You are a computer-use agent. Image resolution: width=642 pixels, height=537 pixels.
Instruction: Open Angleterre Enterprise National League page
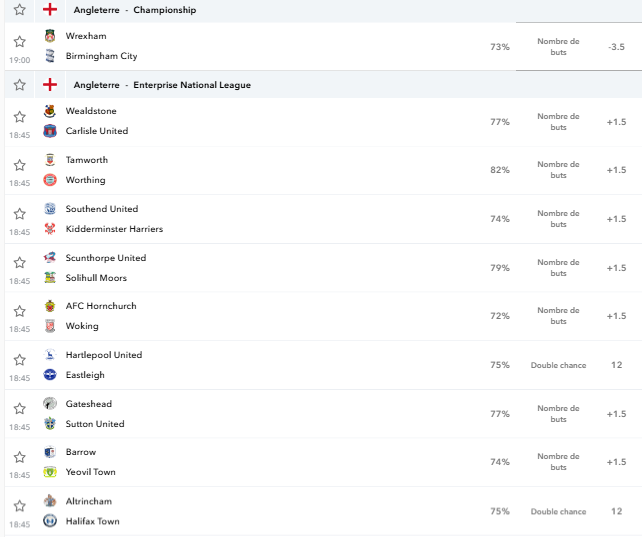tap(162, 85)
